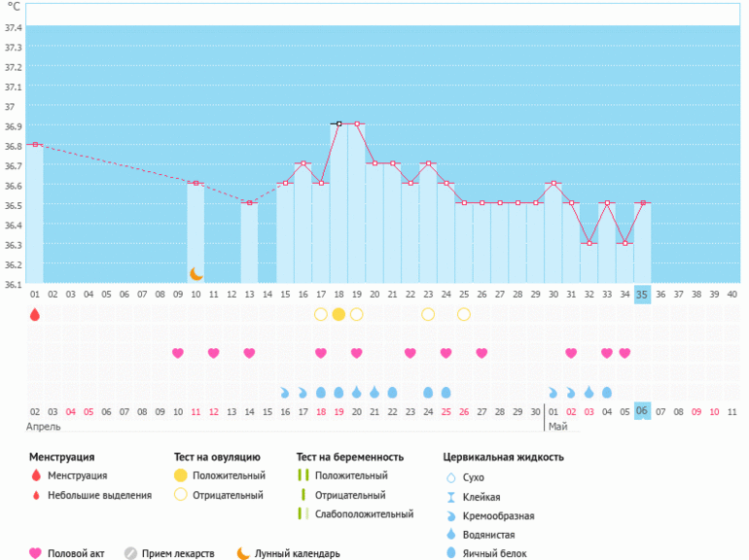Select the positive ovulation test on day 18
This screenshot has width=749, height=560.
(x=339, y=314)
